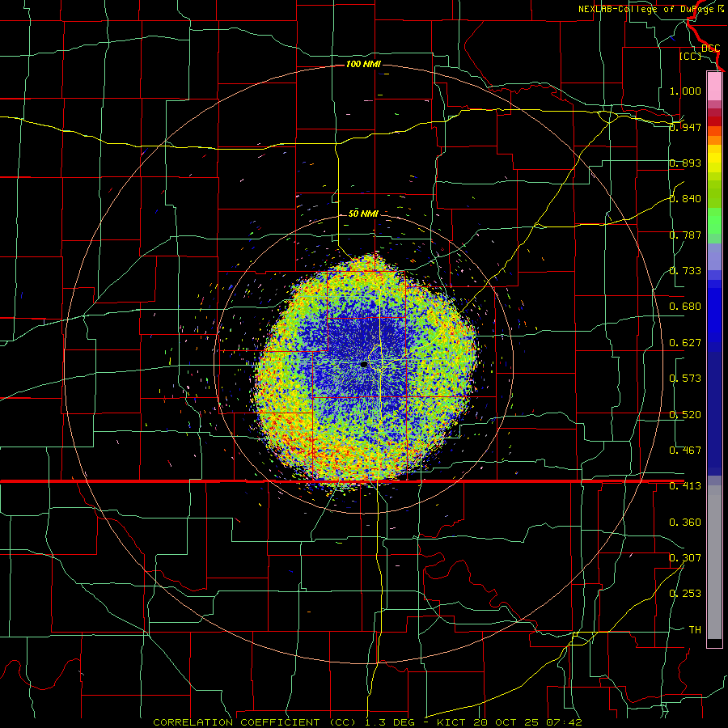Click the 0.787 scale value
The height and width of the screenshot is (728, 728).
685,235
